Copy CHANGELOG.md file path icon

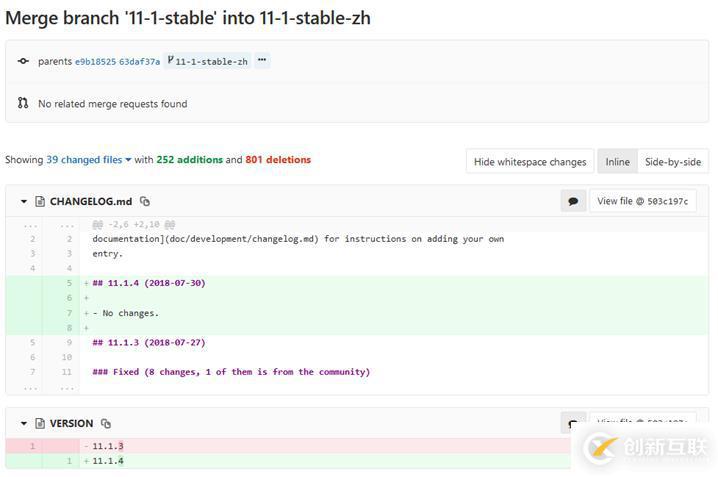pyautogui.click(x=145, y=202)
